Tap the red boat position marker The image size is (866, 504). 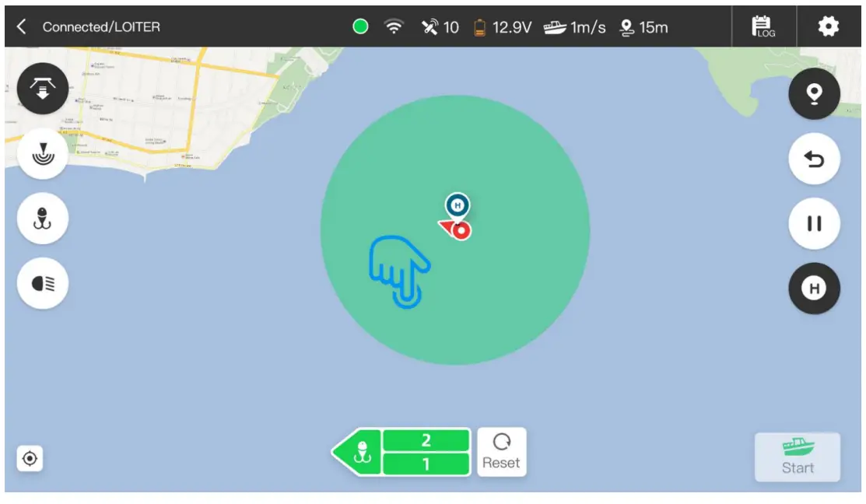tap(456, 229)
